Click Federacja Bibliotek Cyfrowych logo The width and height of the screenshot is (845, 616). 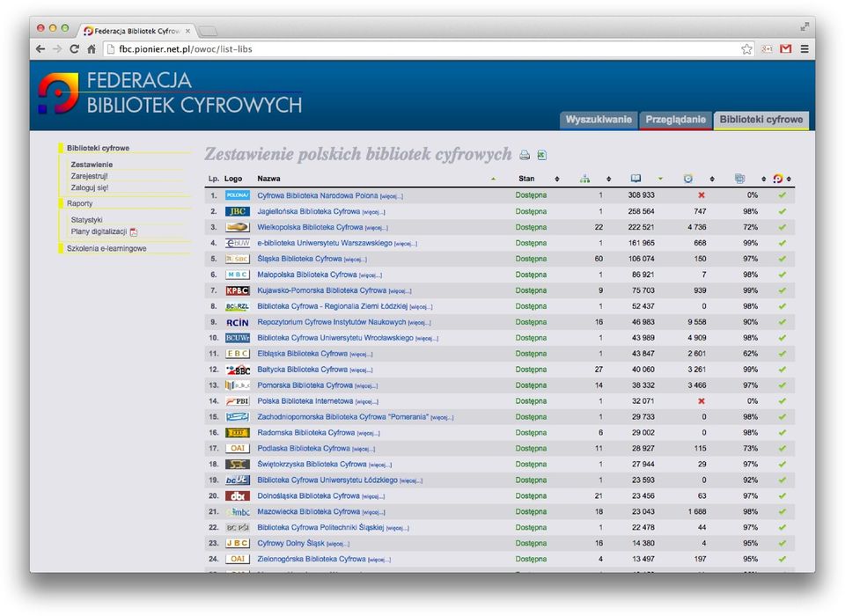click(170, 93)
